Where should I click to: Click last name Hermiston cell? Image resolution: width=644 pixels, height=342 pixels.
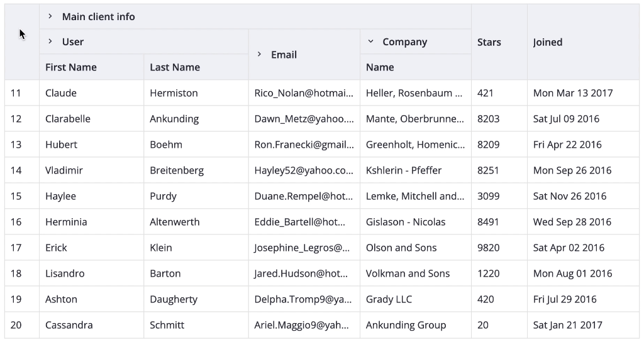196,93
